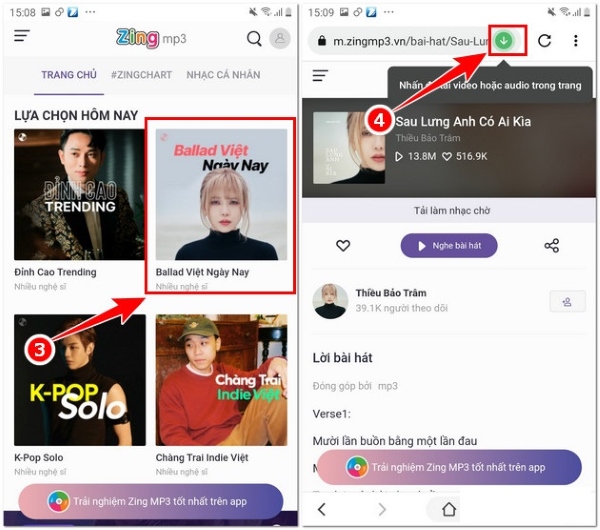Reload the page with the refresh icon
This screenshot has height=530, width=600.
click(x=544, y=41)
